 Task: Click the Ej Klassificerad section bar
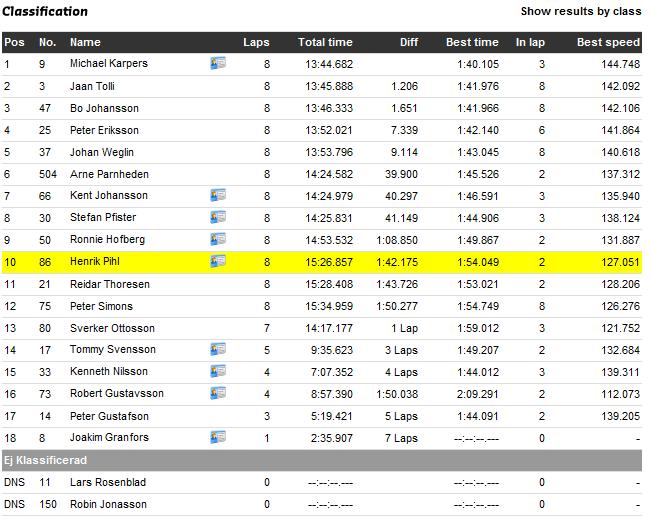point(322,460)
